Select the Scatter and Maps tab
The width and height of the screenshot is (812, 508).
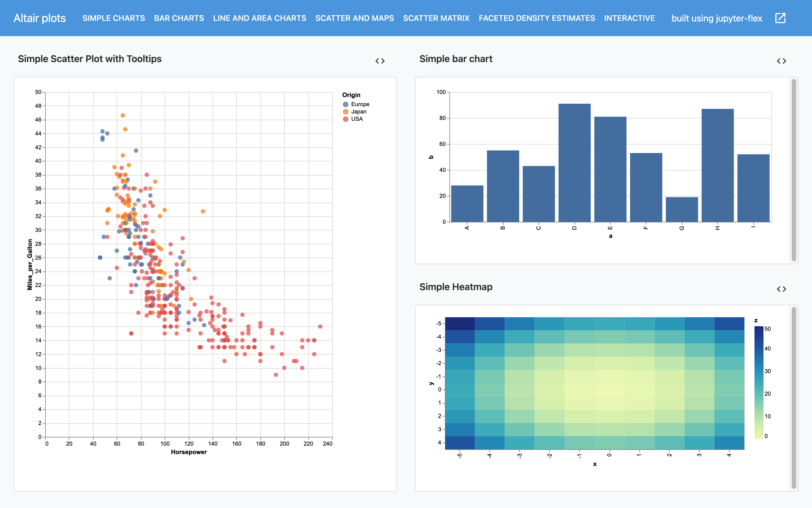pyautogui.click(x=355, y=18)
